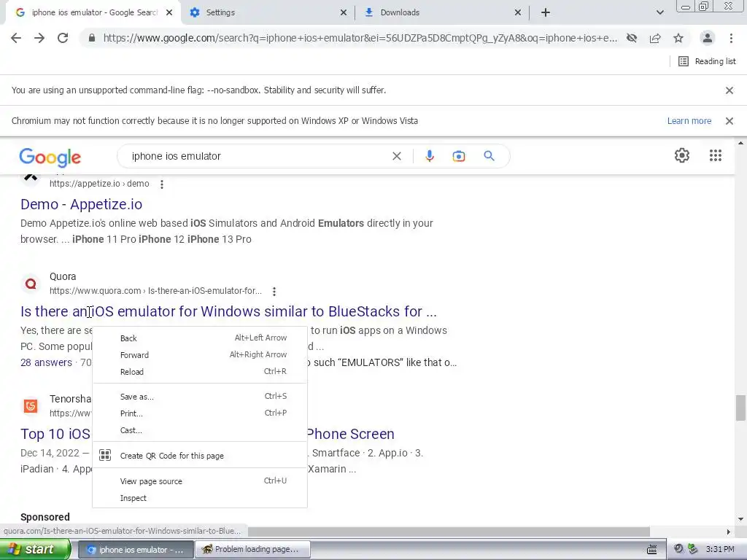Choose Reload from the context menu
747x560 pixels.
click(200, 372)
